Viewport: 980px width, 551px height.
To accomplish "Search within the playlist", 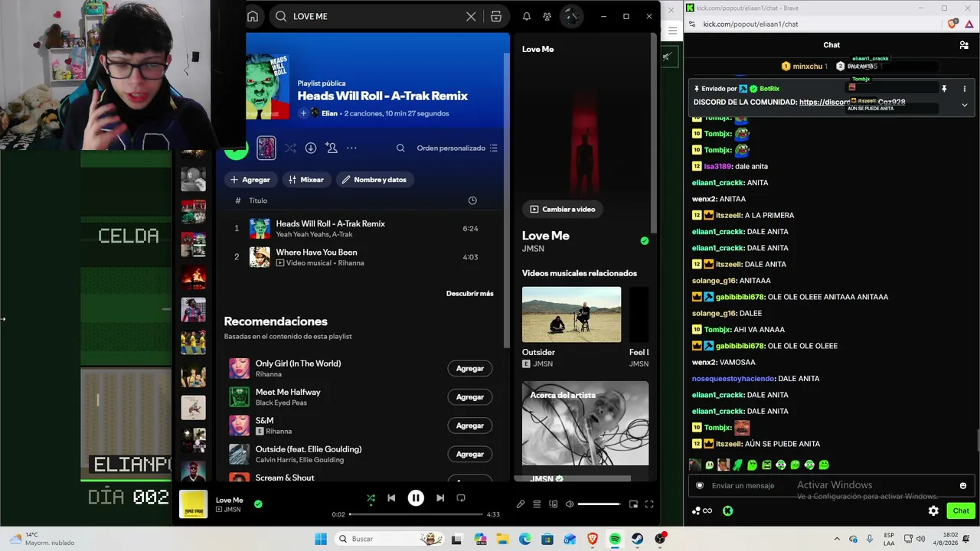I will [400, 148].
